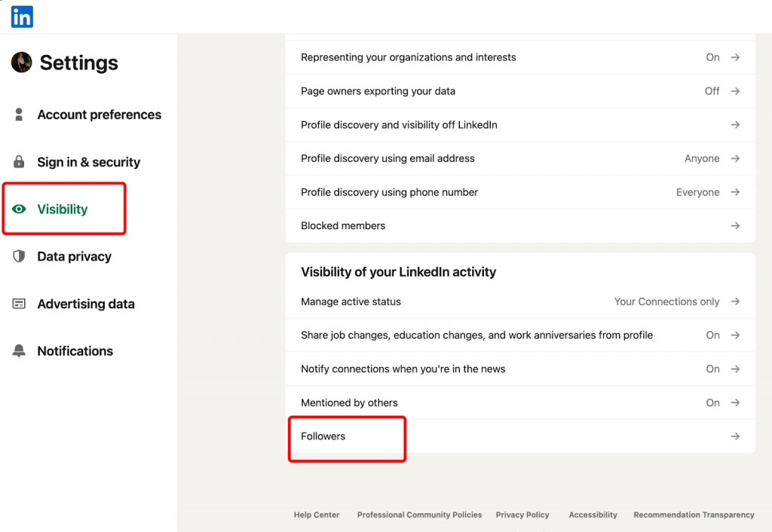Switch to Advertising data section

(x=86, y=304)
